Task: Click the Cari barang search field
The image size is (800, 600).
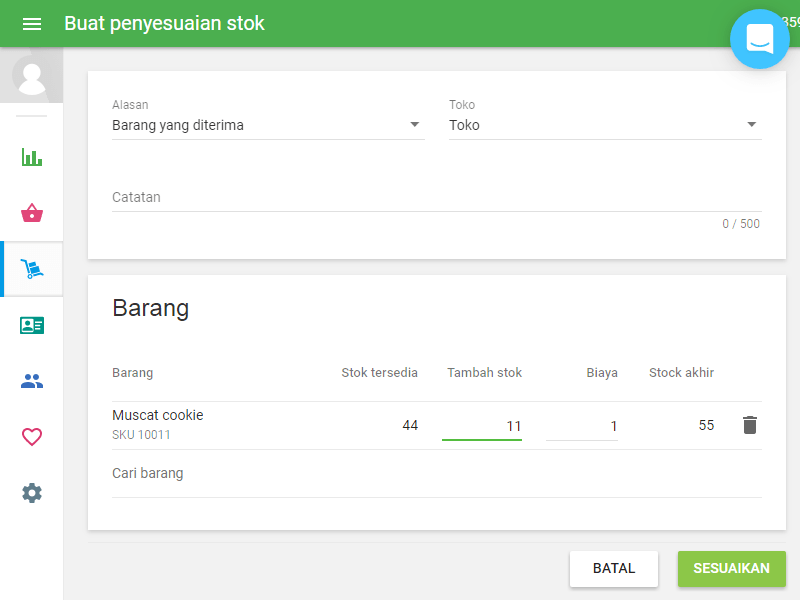Action: click(x=200, y=473)
